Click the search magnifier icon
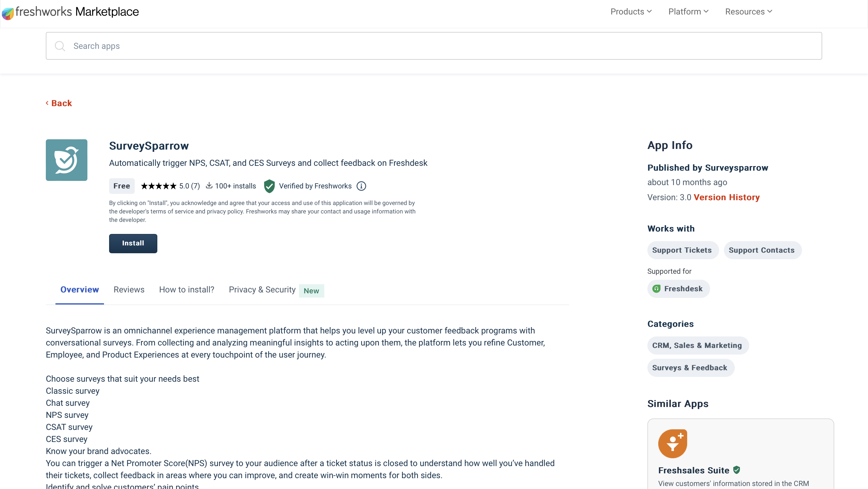868x489 pixels. point(60,46)
